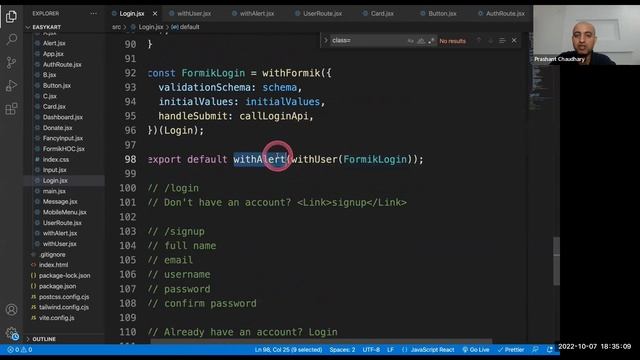Viewport: 640px width, 360px height.
Task: Open Alert.jsx in the explorer
Action: click(54, 43)
